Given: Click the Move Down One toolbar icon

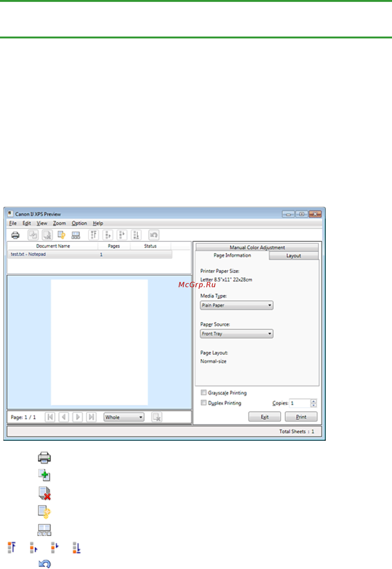Looking at the screenshot, I should (122, 235).
